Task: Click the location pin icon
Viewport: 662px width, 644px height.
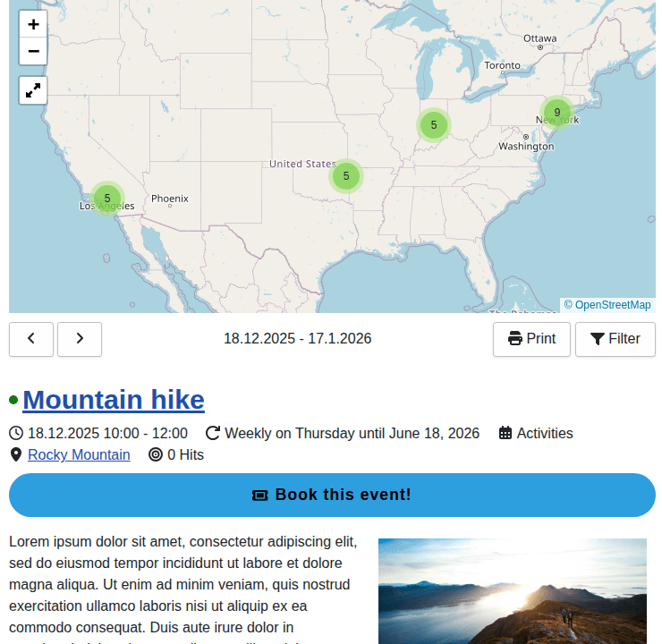Action: [x=16, y=455]
